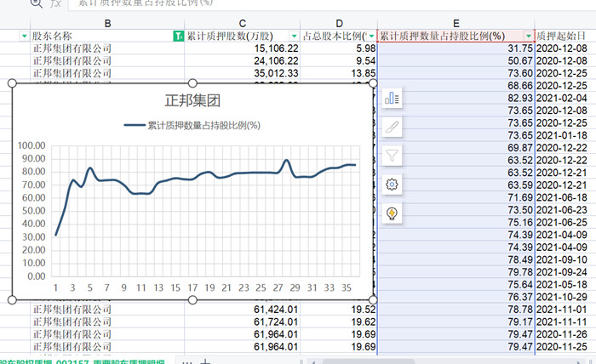Click the fx insert function icon
Viewport: 596px width, 364px height.
pos(55,3)
